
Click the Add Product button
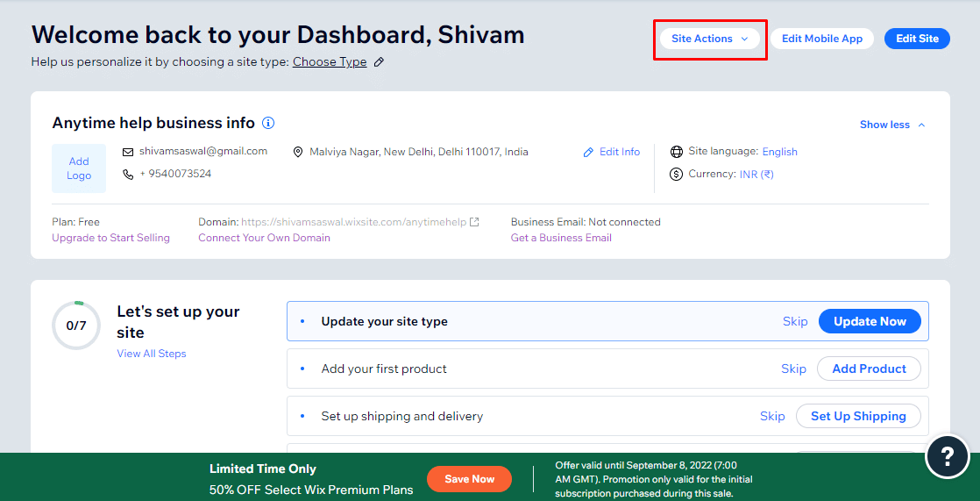(x=869, y=369)
